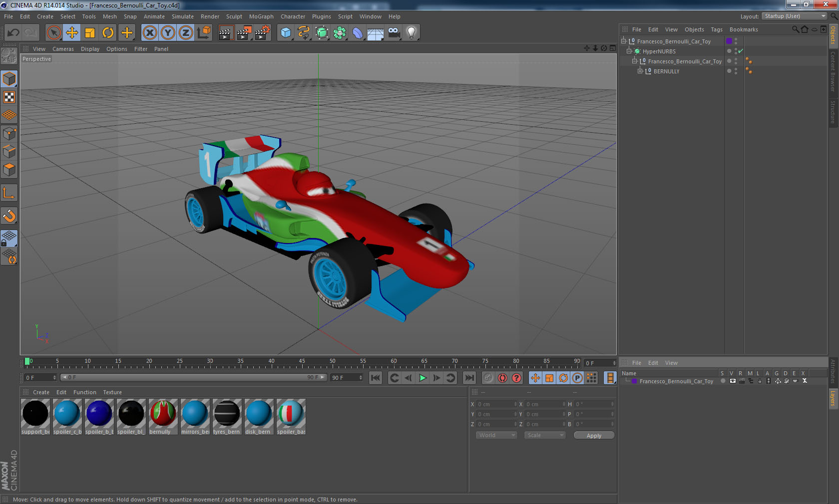Image resolution: width=839 pixels, height=504 pixels.
Task: Add an Array modeling object icon
Action: click(340, 33)
